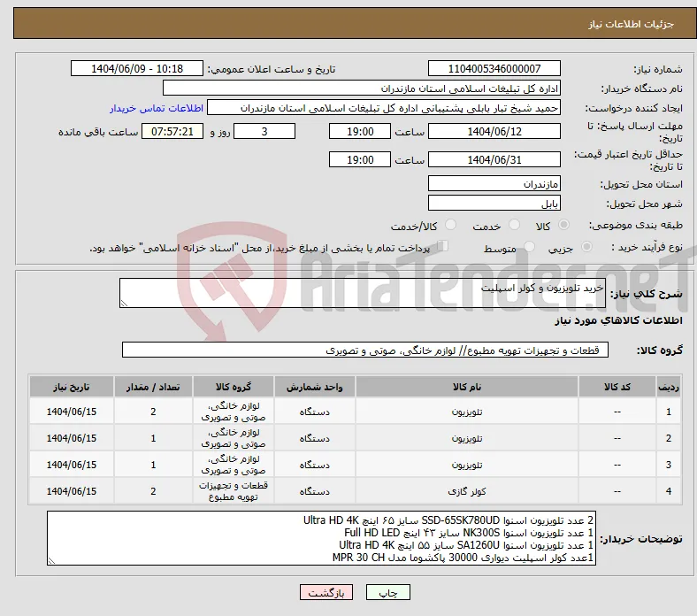Click the بازگشت back button
Image resolution: width=697 pixels, height=616 pixels.
[326, 592]
